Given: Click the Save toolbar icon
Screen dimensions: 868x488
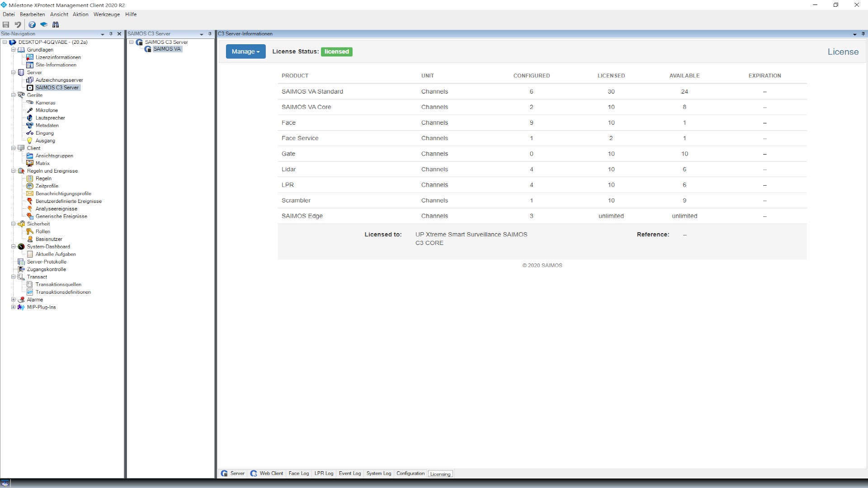Looking at the screenshot, I should [x=6, y=25].
